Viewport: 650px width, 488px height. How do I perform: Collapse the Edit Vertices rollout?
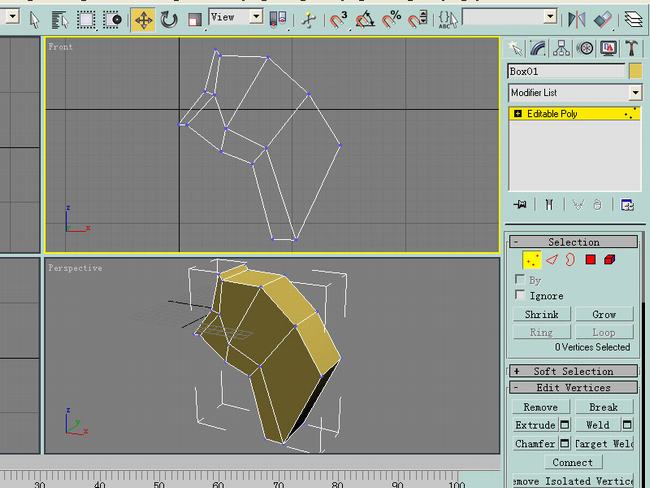(574, 388)
